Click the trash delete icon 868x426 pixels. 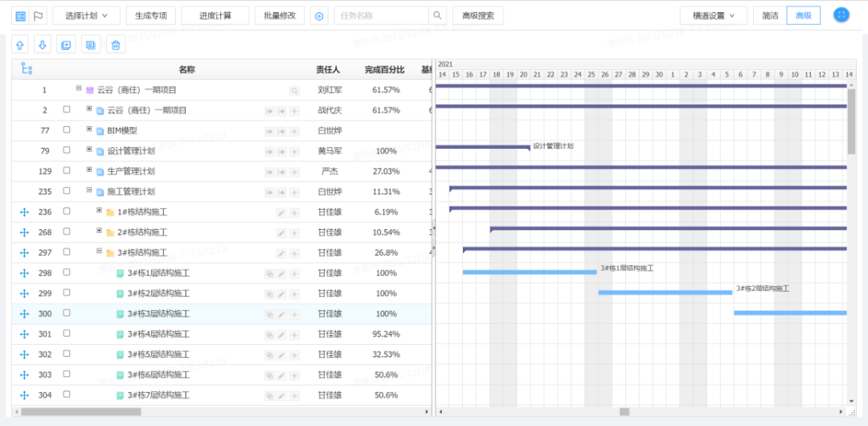click(x=115, y=45)
